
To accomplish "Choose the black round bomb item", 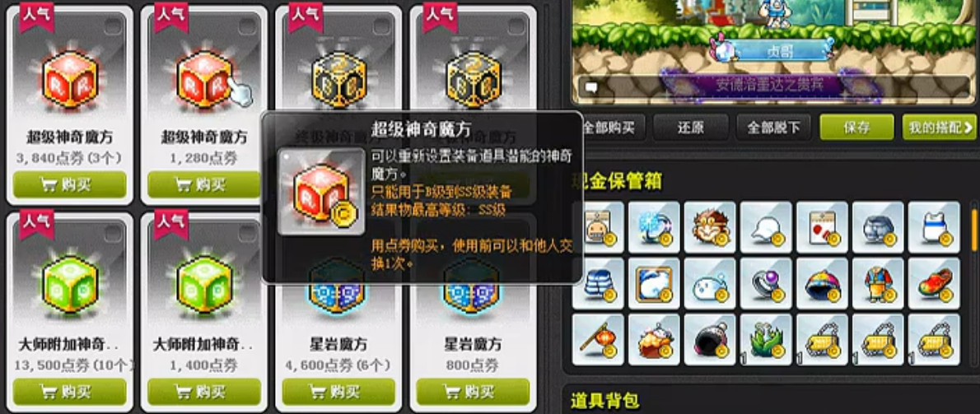I will point(710,339).
